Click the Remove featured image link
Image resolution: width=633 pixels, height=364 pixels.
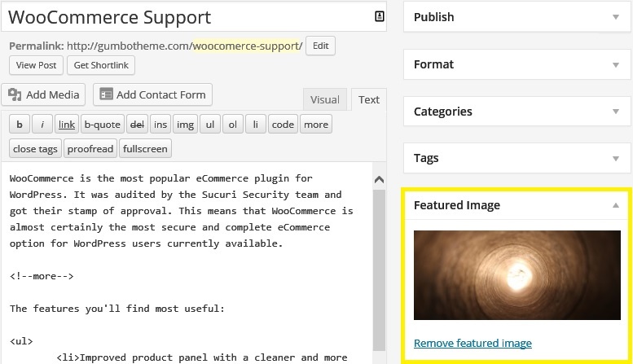(x=473, y=343)
